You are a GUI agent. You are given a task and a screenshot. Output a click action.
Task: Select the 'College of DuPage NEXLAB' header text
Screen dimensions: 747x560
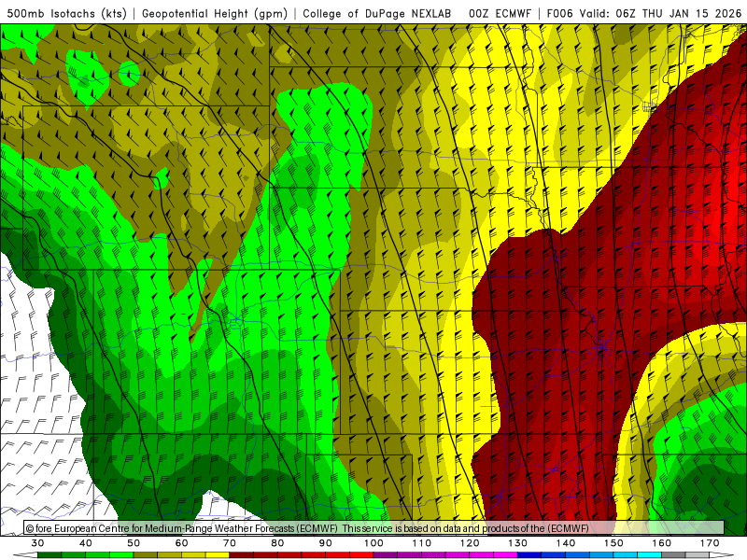pyautogui.click(x=377, y=13)
